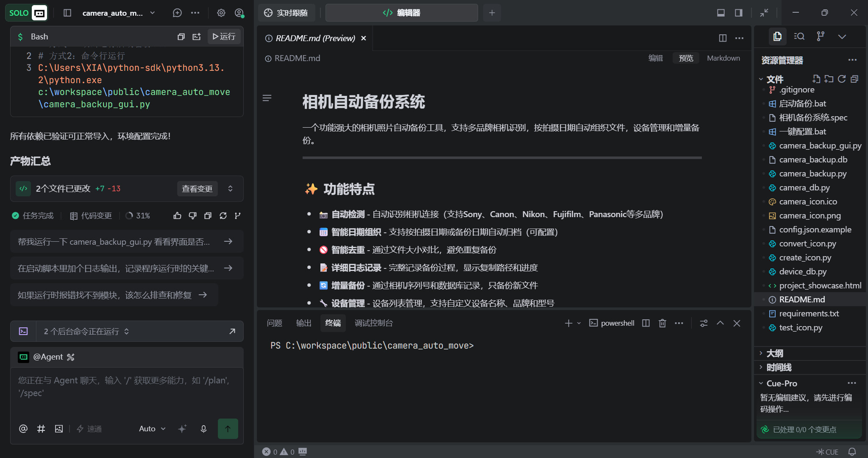
Task: Select suggestion about running camera_backup_gui.py
Action: (x=127, y=242)
